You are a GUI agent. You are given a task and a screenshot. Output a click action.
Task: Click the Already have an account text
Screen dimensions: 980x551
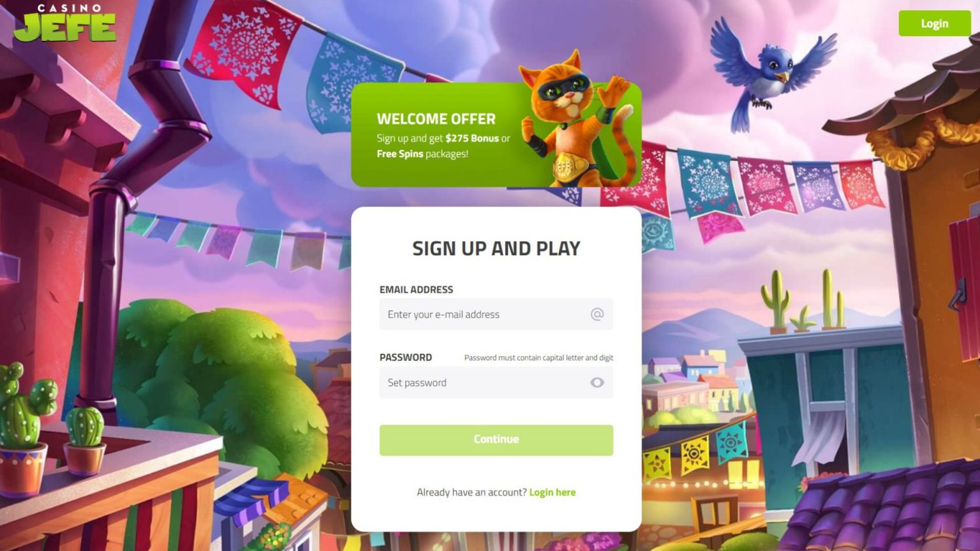click(x=471, y=492)
